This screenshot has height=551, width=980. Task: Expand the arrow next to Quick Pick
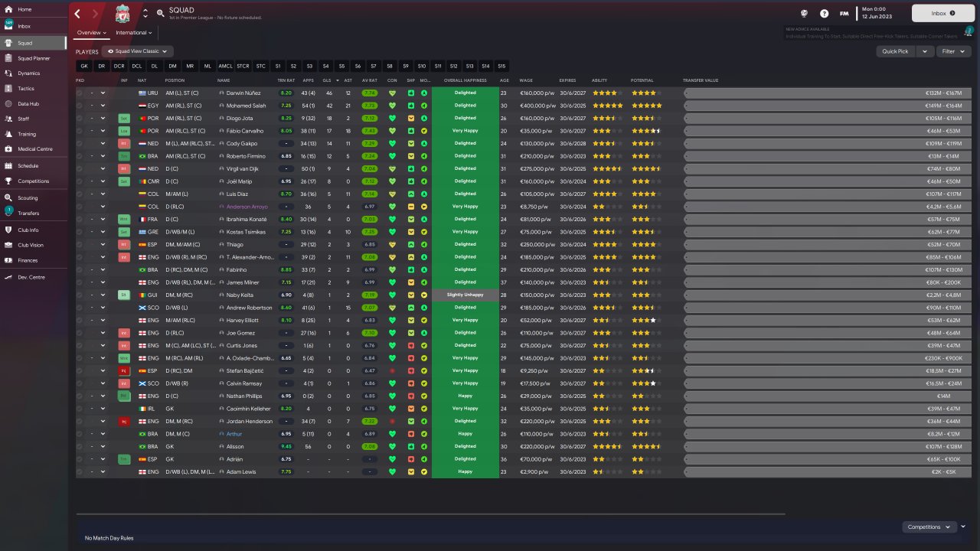coord(925,51)
